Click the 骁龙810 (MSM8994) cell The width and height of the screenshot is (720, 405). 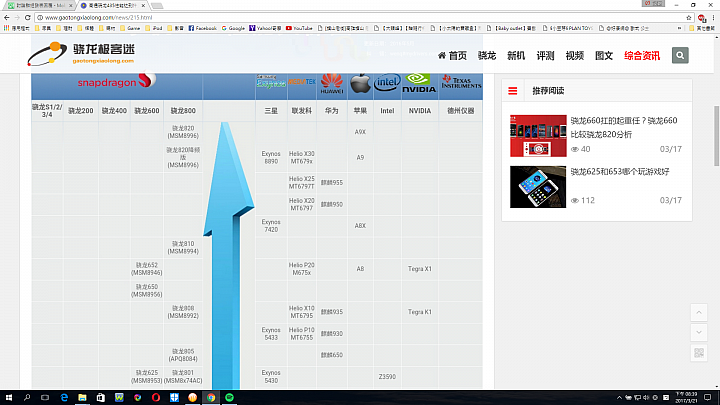click(x=183, y=248)
